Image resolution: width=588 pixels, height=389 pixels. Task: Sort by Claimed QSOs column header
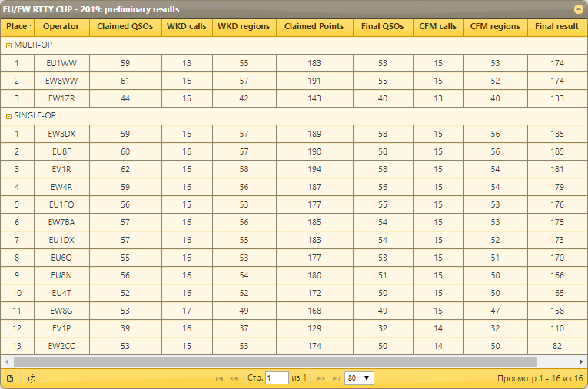click(x=125, y=26)
